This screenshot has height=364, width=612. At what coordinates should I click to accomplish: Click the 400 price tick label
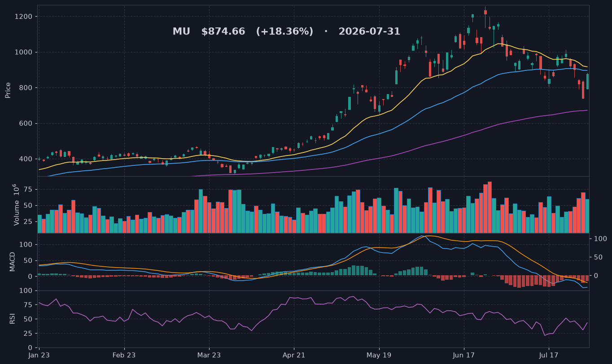(x=26, y=159)
